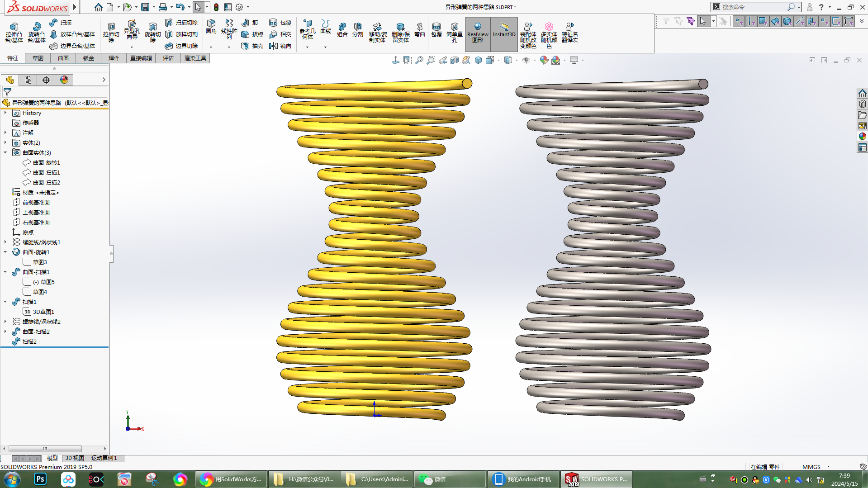The width and height of the screenshot is (868, 488).
Task: Launch Photoshop from the taskbar
Action: coord(40,479)
